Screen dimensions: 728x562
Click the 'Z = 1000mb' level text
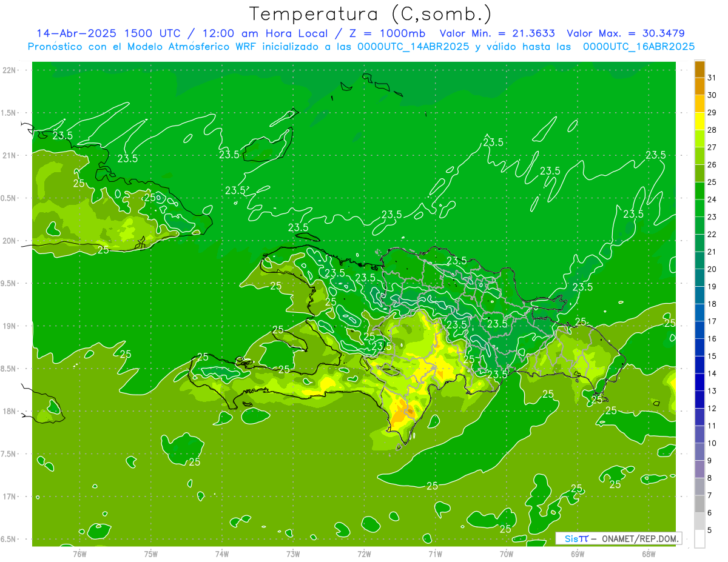(x=388, y=33)
